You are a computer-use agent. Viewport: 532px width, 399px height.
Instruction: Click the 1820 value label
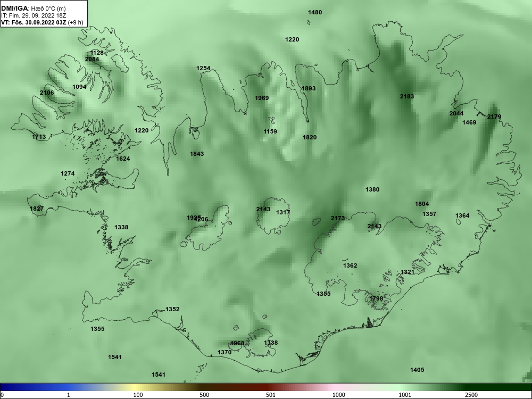click(310, 137)
